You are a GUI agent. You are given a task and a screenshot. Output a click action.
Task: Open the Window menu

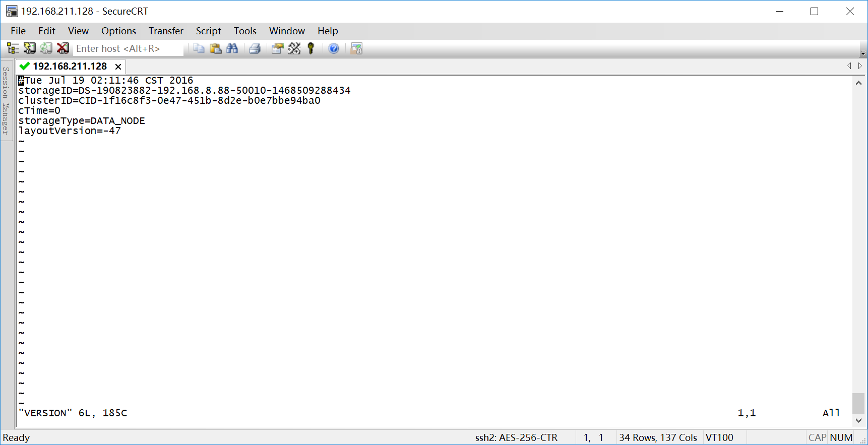pos(287,31)
